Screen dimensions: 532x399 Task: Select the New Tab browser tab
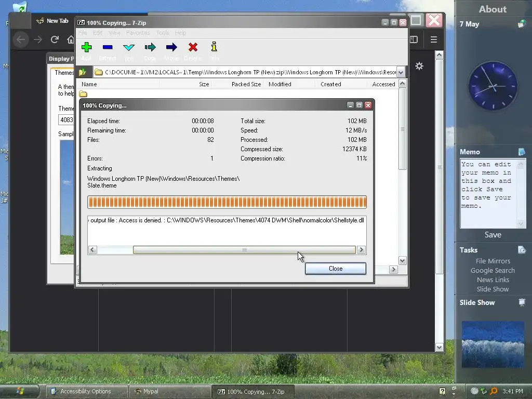(52, 21)
